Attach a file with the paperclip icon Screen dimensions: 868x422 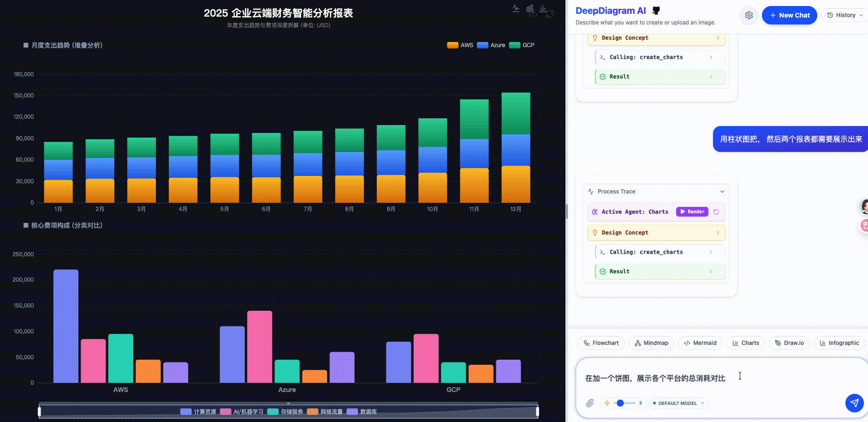pos(590,403)
